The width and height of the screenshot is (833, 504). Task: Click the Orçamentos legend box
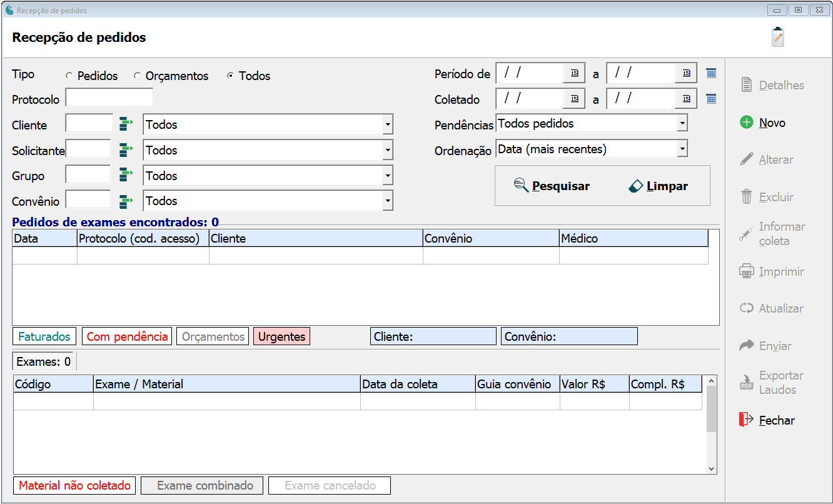point(213,336)
